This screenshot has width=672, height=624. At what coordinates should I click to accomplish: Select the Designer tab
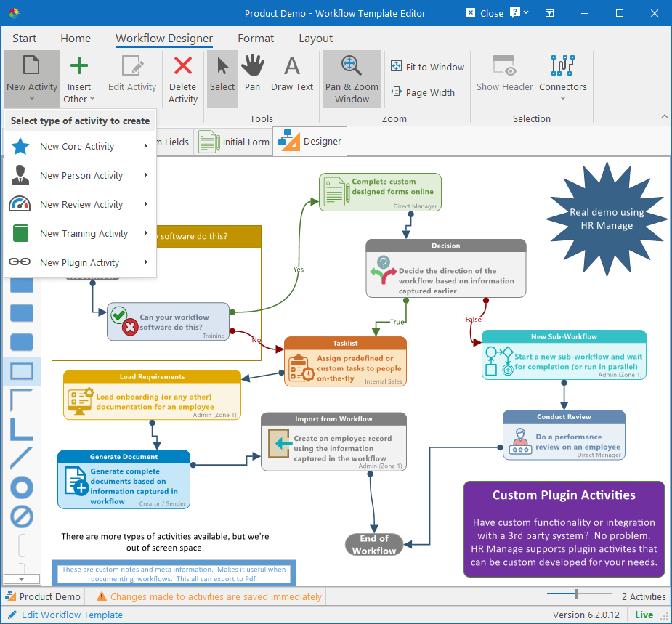pyautogui.click(x=310, y=142)
